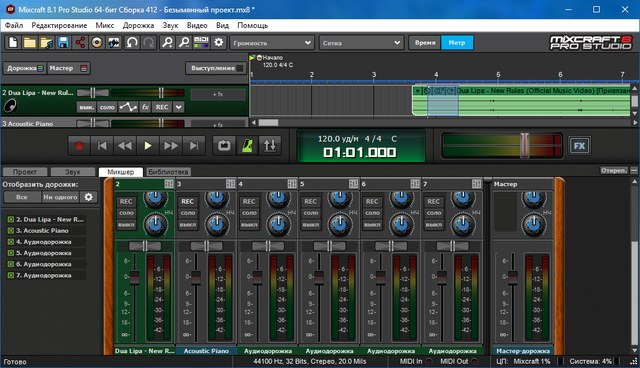Screen dimensions: 640x368
Task: Toggle automation on the Dua Lipa track
Action: [128, 107]
